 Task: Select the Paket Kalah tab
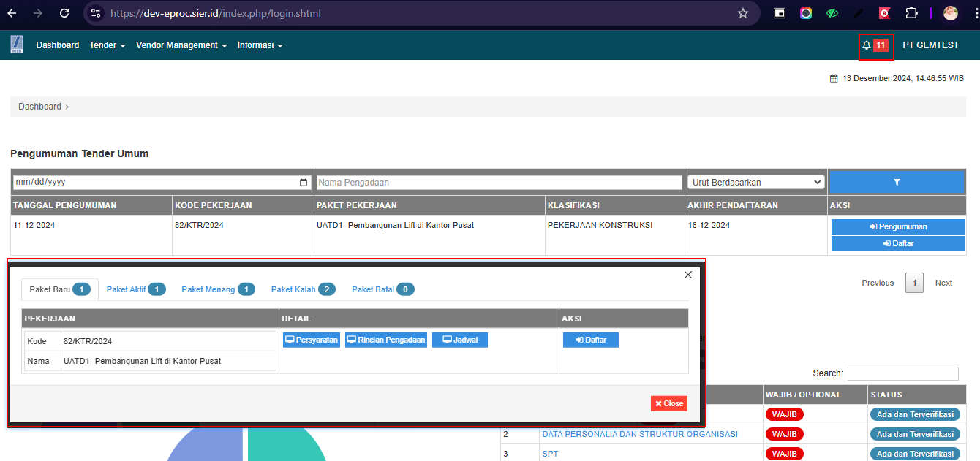[x=302, y=289]
